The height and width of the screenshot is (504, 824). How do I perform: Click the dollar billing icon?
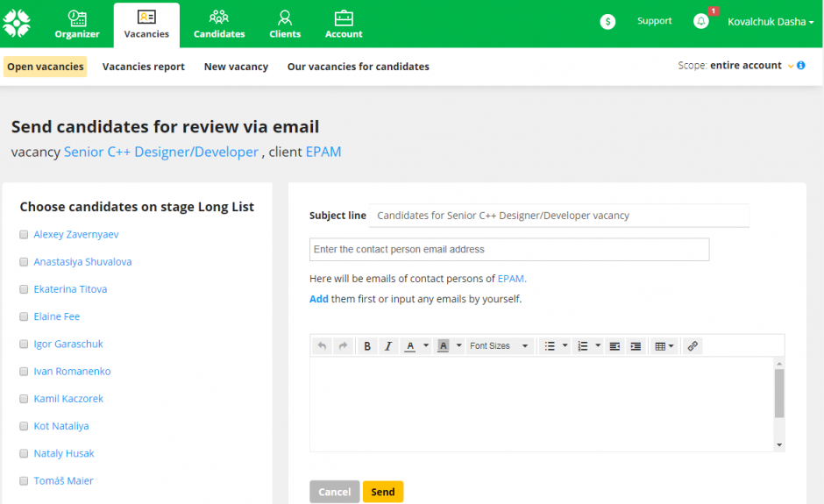(x=607, y=22)
